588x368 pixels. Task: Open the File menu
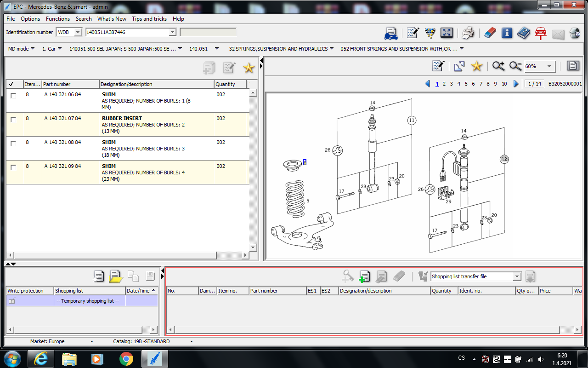[11, 19]
